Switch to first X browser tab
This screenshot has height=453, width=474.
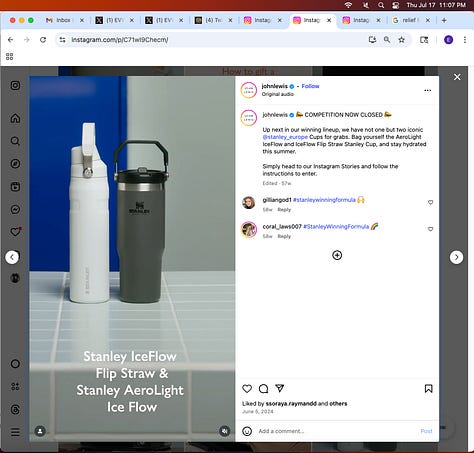click(x=114, y=20)
